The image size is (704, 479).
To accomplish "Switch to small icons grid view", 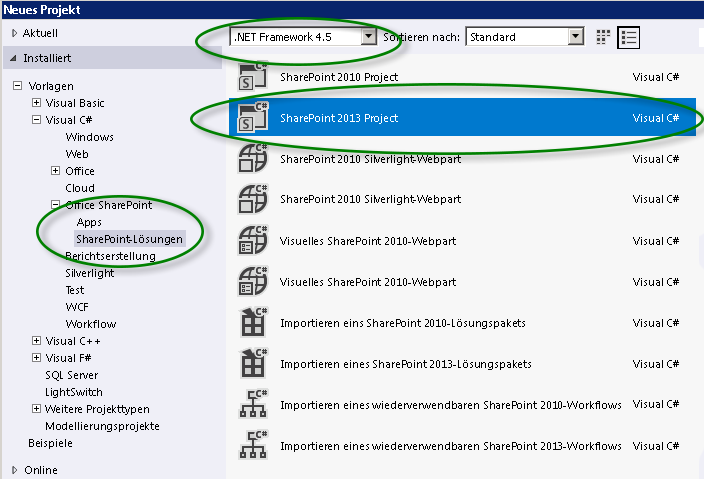I will point(603,37).
